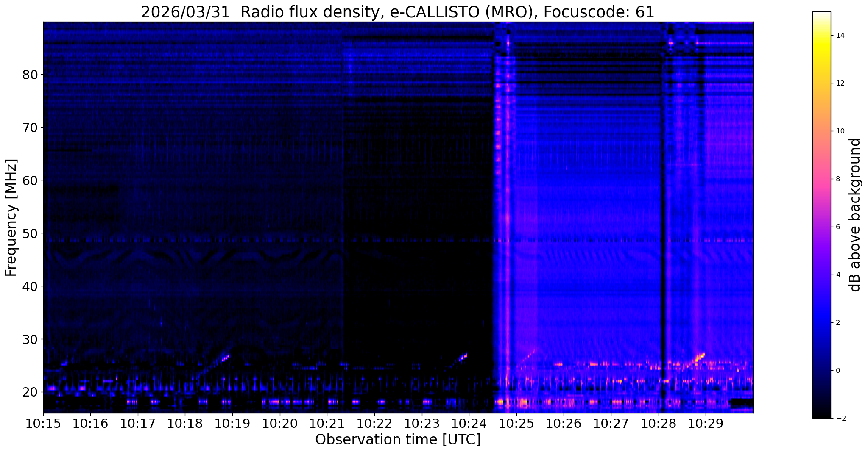
Task: Click the 10:16 time tick label
Action: pyautogui.click(x=90, y=423)
